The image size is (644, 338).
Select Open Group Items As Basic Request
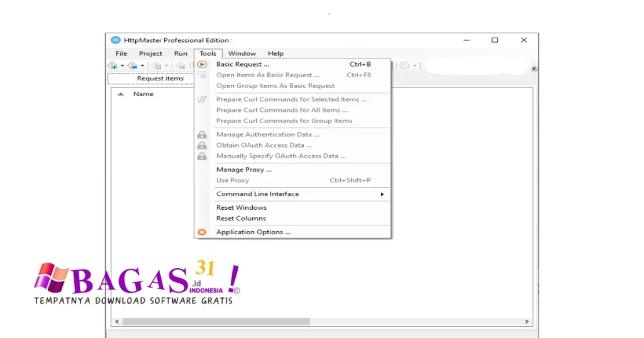[x=293, y=85]
